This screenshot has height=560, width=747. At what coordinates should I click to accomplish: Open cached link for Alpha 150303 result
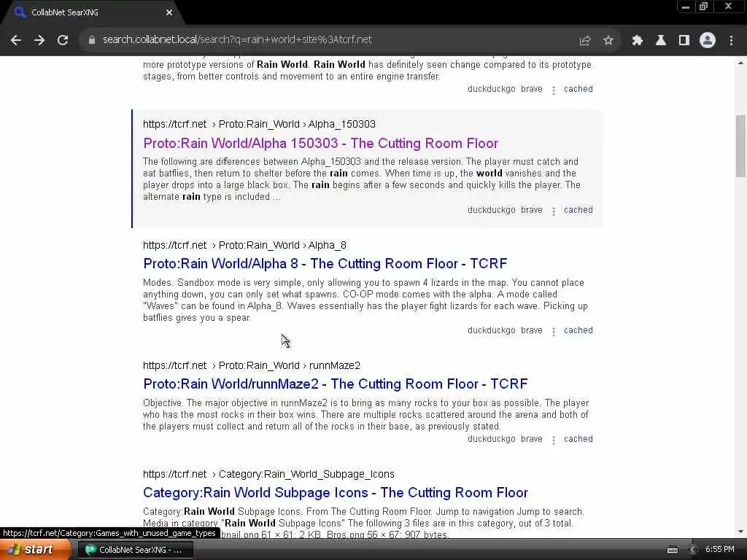coord(578,210)
